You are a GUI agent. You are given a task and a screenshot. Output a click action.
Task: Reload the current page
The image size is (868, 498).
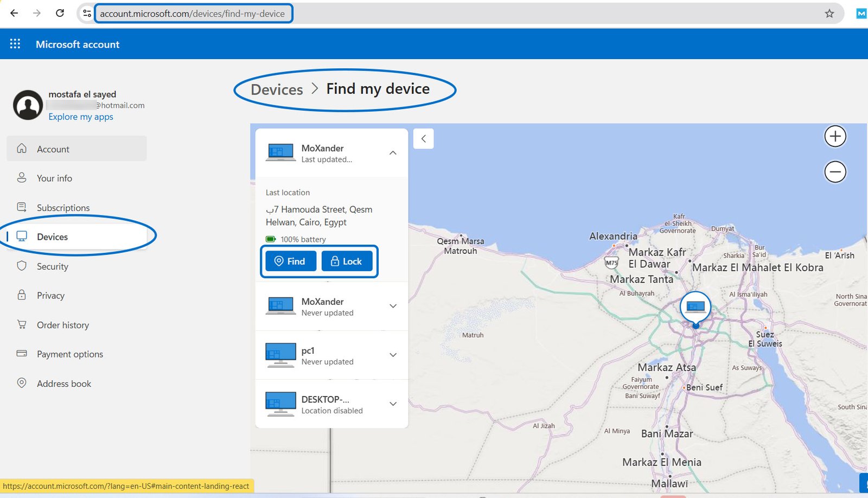coord(60,13)
